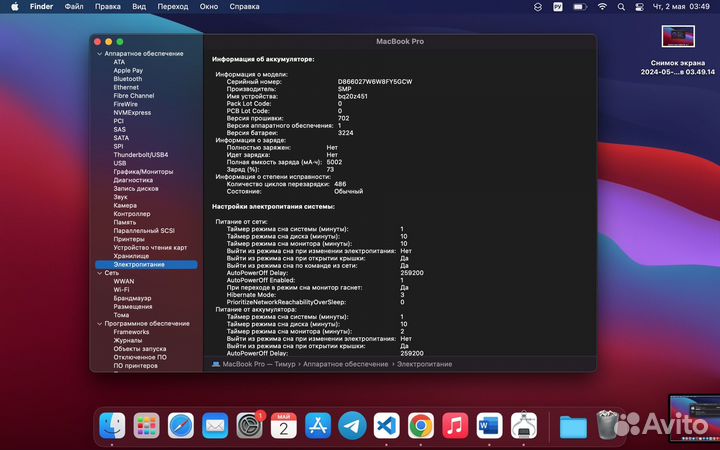
Task: Select Wi-Fi under Сеть
Action: coord(121,290)
